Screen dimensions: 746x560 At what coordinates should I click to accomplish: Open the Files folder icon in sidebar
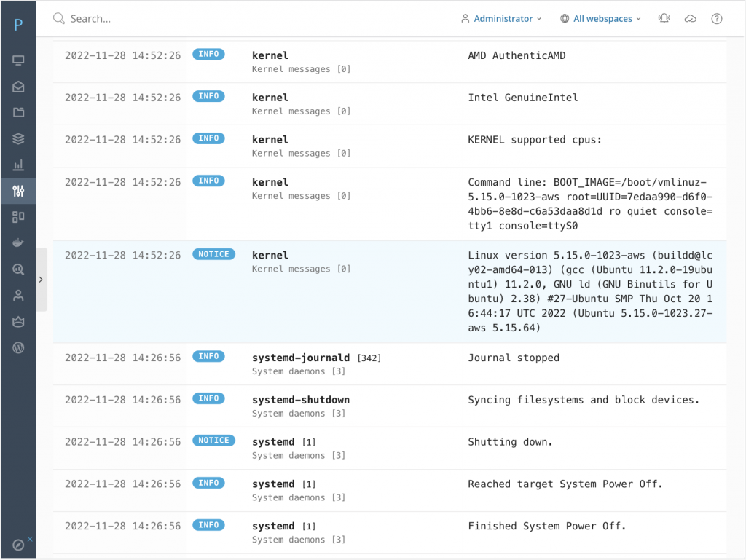pyautogui.click(x=18, y=113)
